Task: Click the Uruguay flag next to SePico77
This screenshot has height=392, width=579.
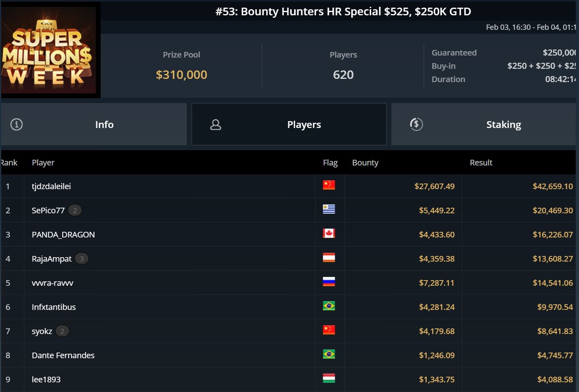Action: [329, 209]
